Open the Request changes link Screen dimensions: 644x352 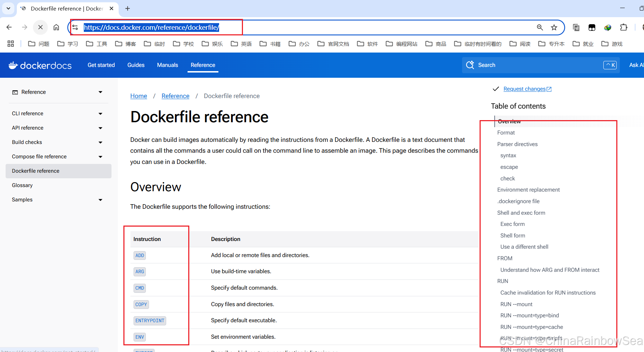click(524, 89)
